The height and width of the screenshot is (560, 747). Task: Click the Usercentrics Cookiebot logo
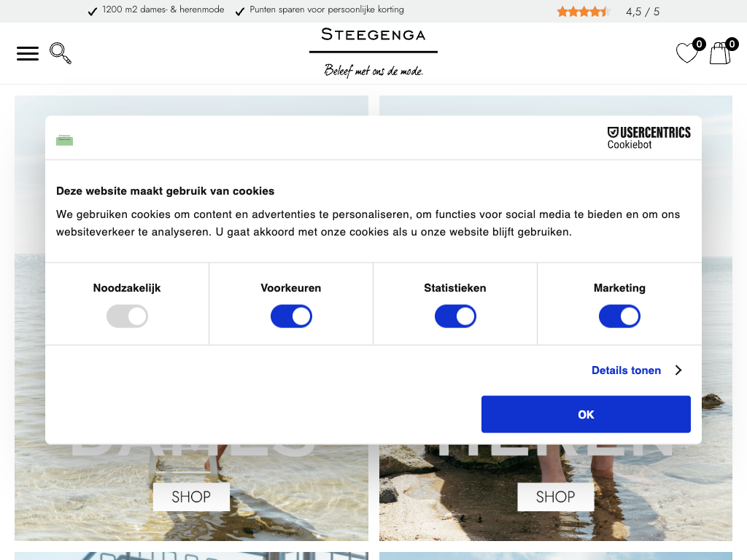click(x=649, y=138)
